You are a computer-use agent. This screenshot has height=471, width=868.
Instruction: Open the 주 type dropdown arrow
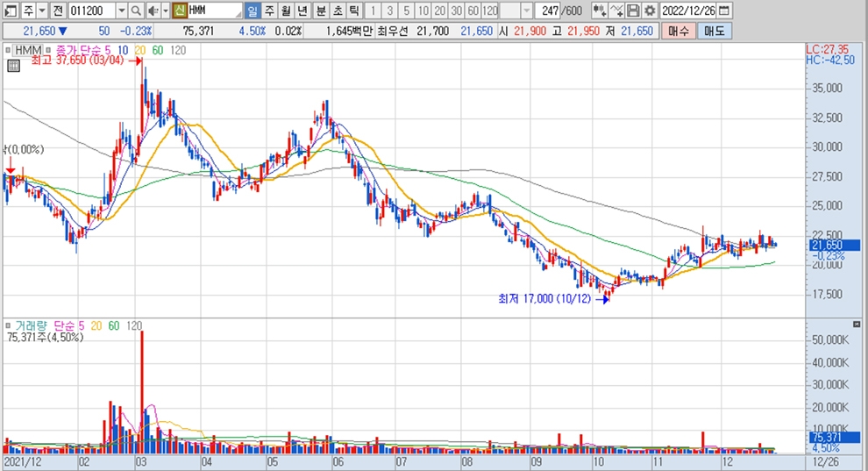coord(42,10)
